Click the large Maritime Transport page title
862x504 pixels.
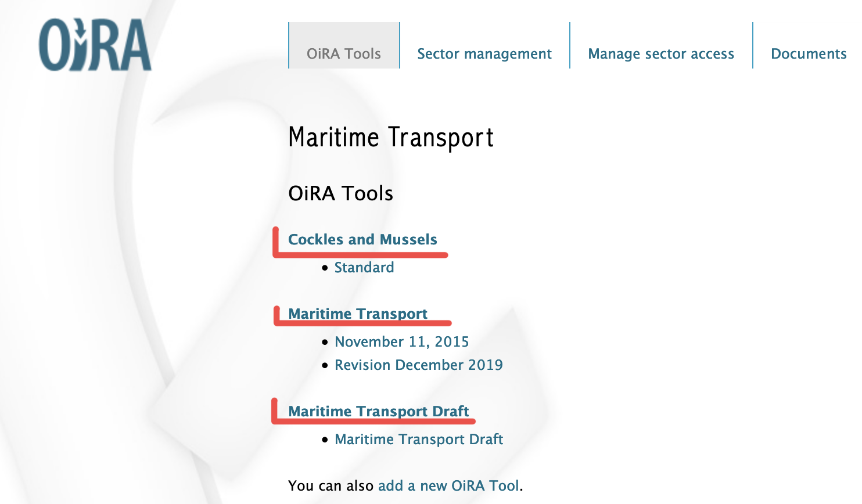point(391,138)
